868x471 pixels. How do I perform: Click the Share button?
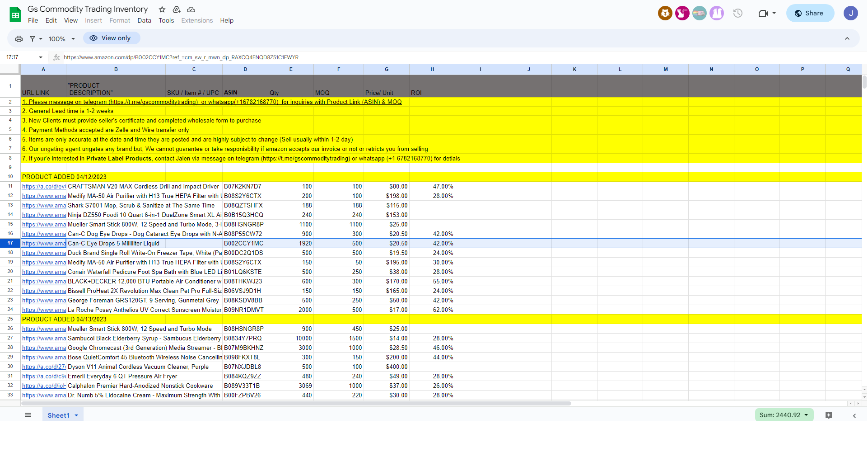(x=810, y=13)
